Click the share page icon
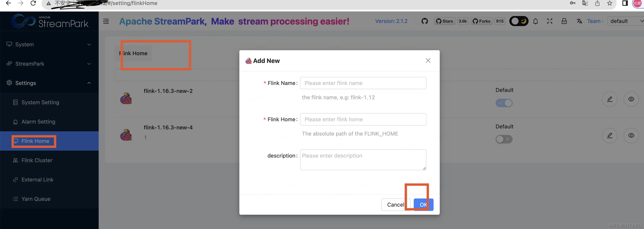This screenshot has height=229, width=644. (597, 3)
